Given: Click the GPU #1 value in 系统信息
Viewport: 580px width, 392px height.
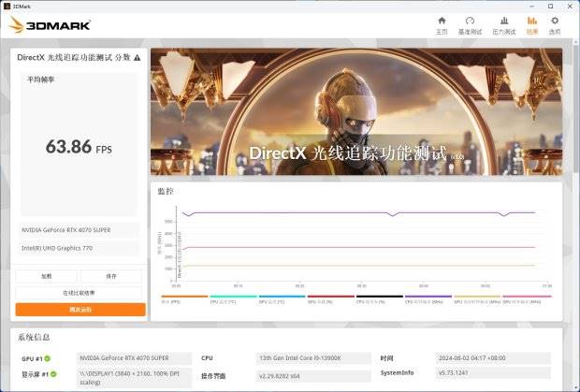Looking at the screenshot, I should click(134, 358).
